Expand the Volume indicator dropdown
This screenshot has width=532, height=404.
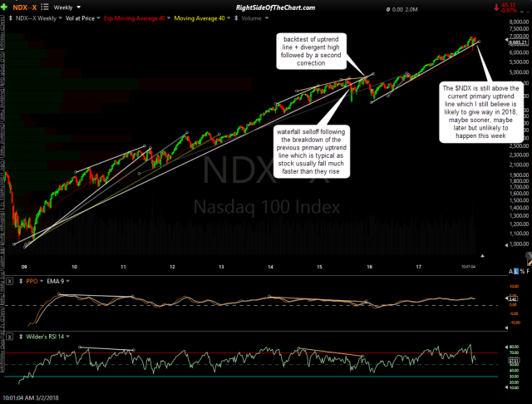[266, 18]
